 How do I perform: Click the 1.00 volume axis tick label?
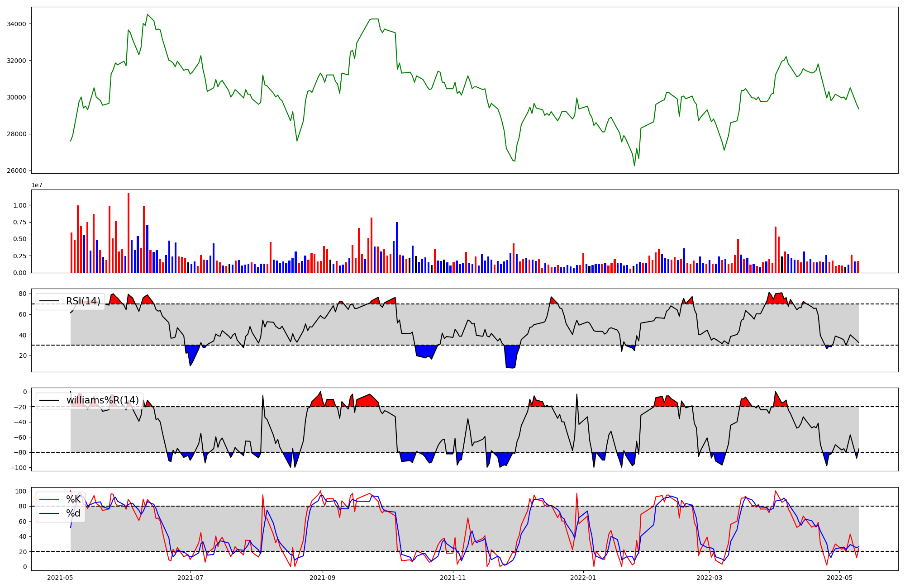[20, 205]
